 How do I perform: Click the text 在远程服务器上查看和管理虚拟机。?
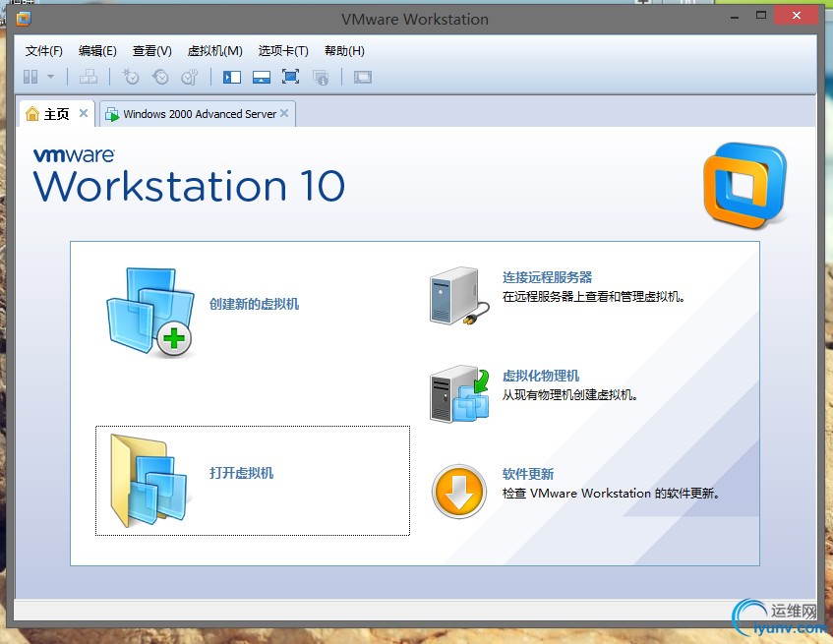[x=594, y=297]
